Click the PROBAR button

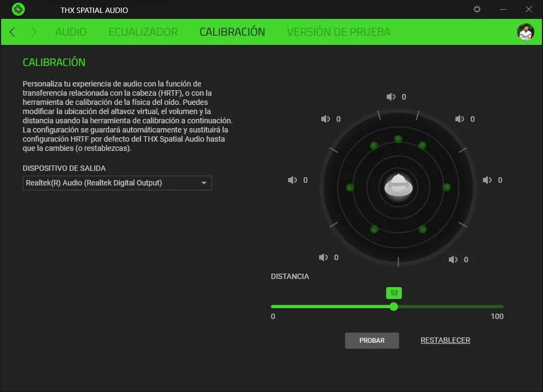tap(372, 341)
